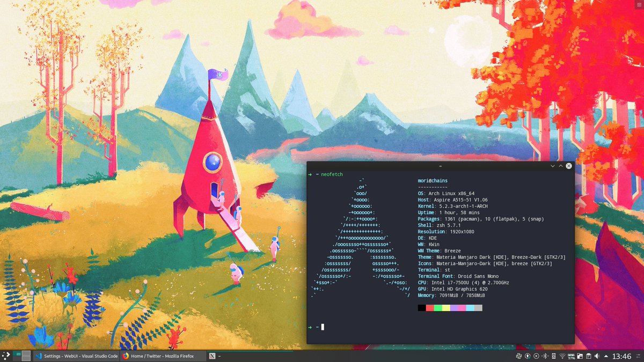Minimize the terminal with down-chevron button
644x362 pixels.
553,166
